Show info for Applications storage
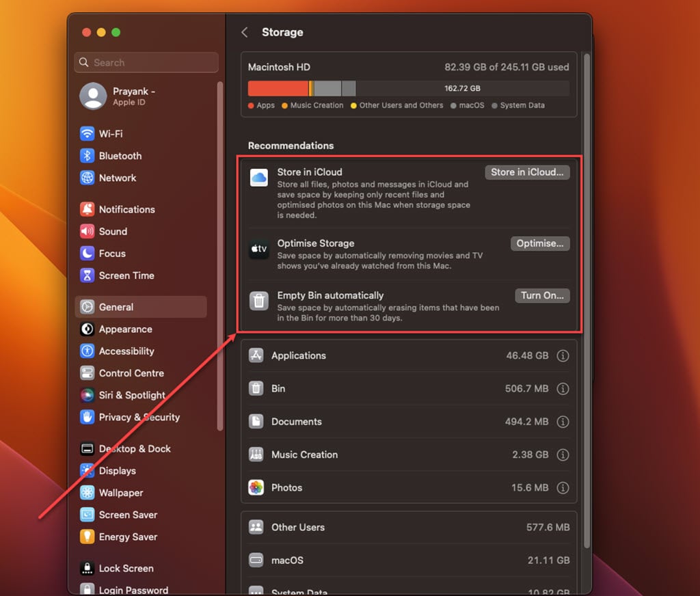 pos(563,356)
